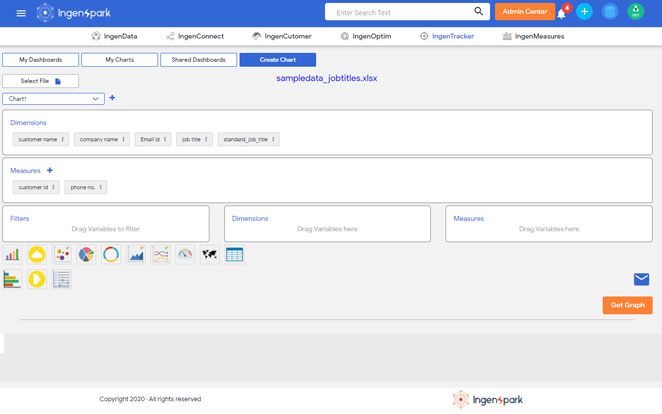Open the notifications bell

[561, 14]
